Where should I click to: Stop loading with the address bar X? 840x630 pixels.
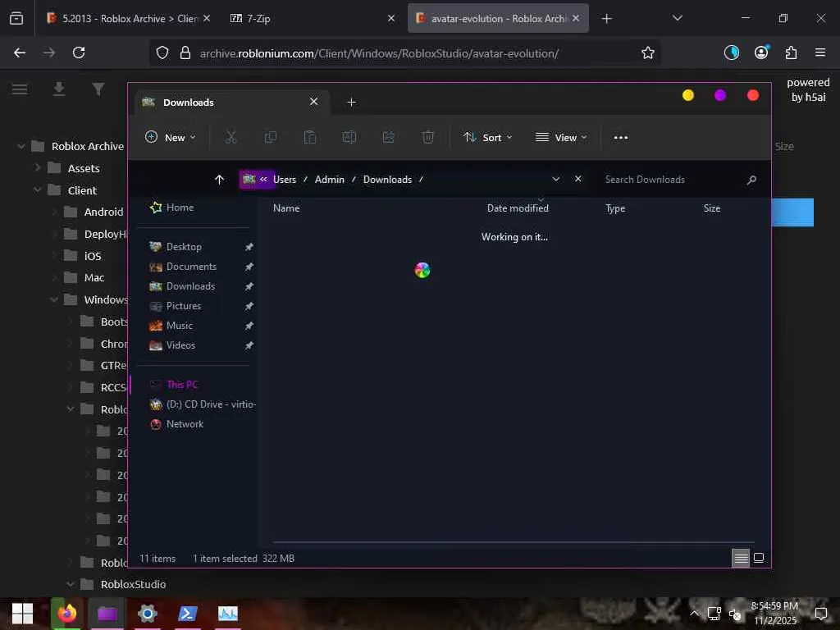pyautogui.click(x=578, y=179)
